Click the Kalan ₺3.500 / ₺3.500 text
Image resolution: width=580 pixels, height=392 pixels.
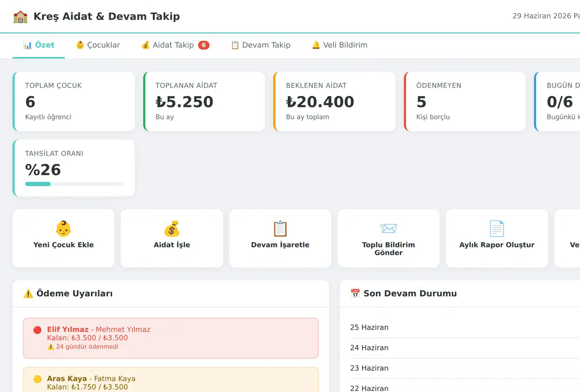click(x=87, y=338)
